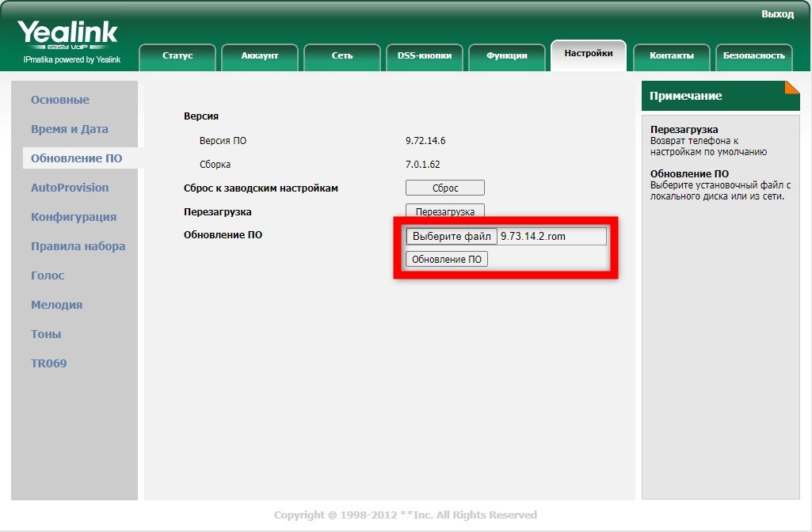Viewport: 812px width, 532px height.
Task: Select the Функции tab
Action: (507, 56)
